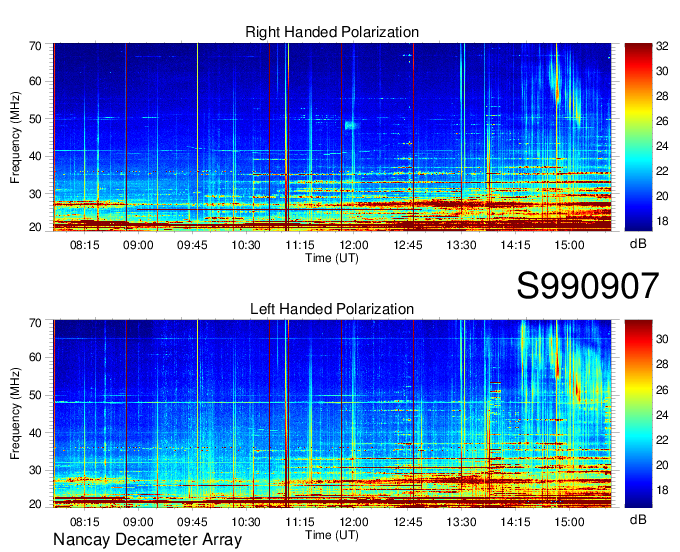Select the large "S990907" label
The image size is (680, 552).
point(588,285)
